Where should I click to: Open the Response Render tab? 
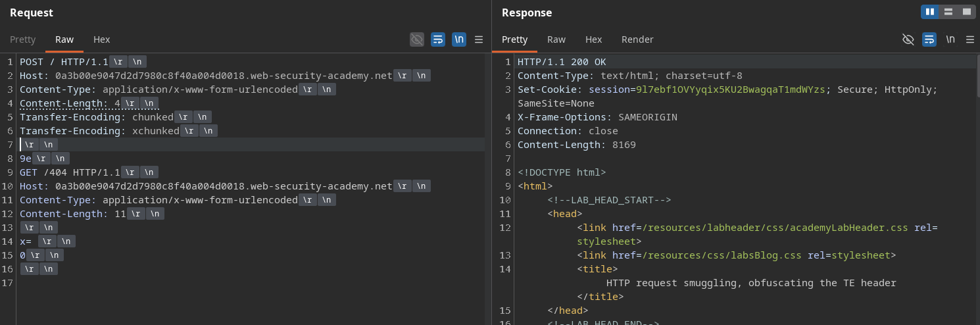[x=638, y=39]
